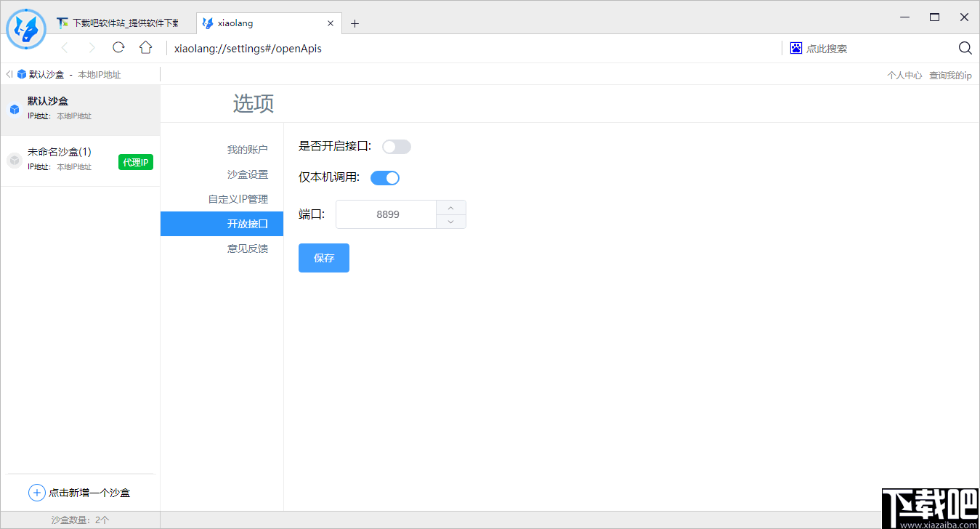Open the 查询我的ip link

pyautogui.click(x=950, y=74)
